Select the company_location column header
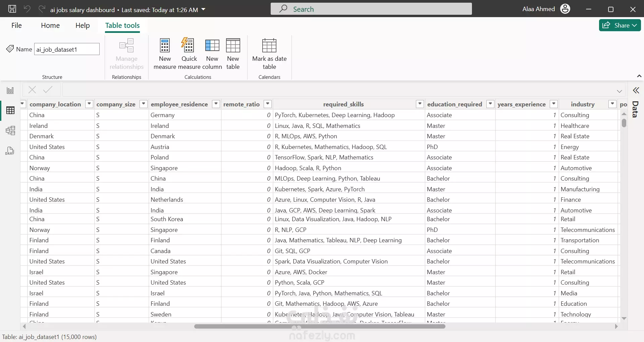 [55, 104]
